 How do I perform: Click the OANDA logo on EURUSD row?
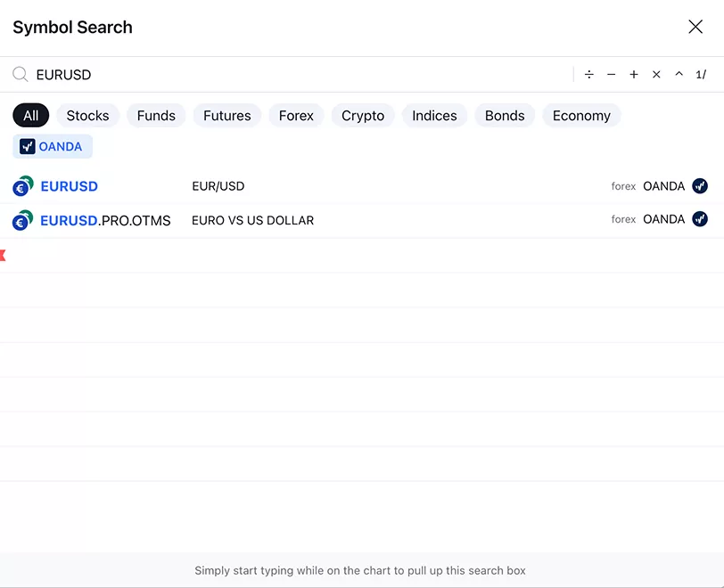coord(700,186)
